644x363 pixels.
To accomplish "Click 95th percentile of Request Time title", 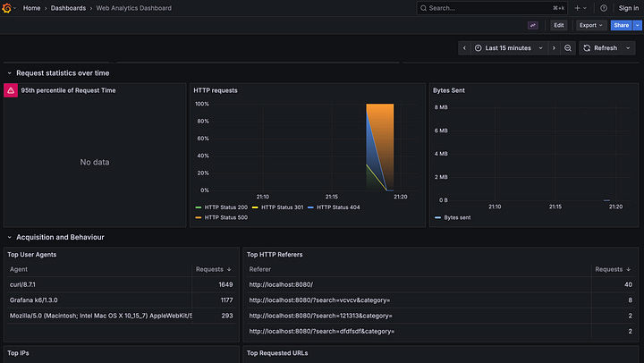I will [x=68, y=90].
